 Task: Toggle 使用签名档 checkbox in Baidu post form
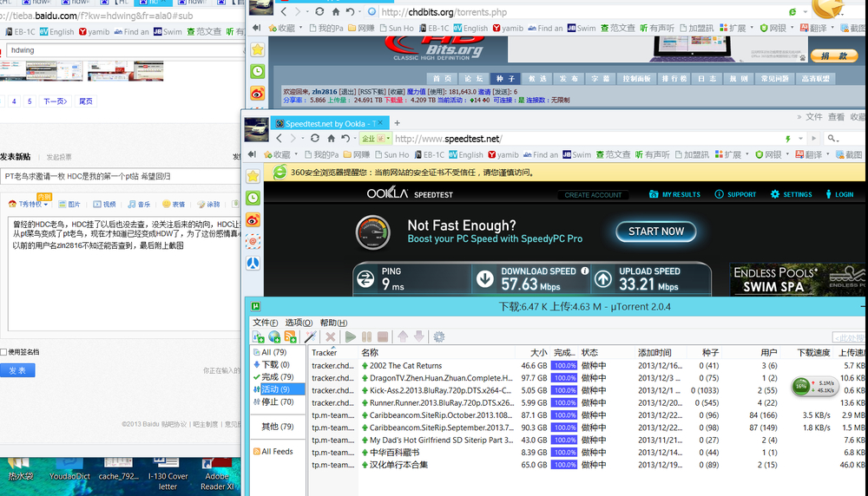tap(3, 352)
